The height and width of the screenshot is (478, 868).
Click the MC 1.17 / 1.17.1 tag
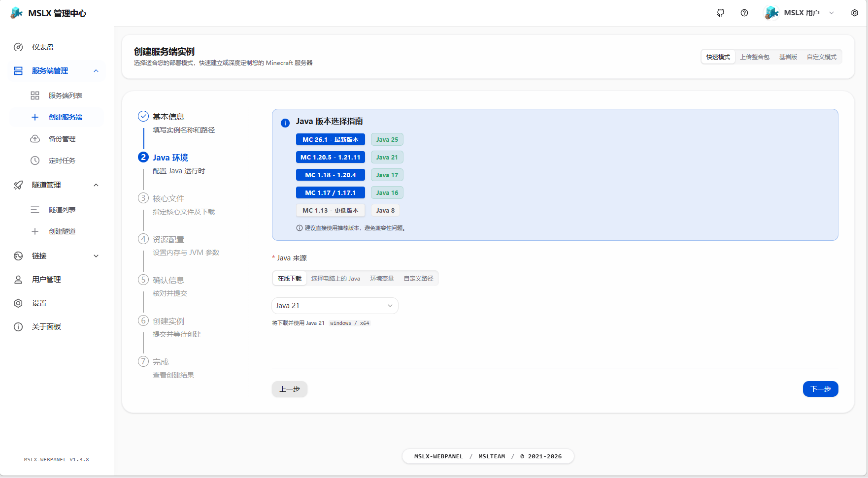click(x=331, y=193)
